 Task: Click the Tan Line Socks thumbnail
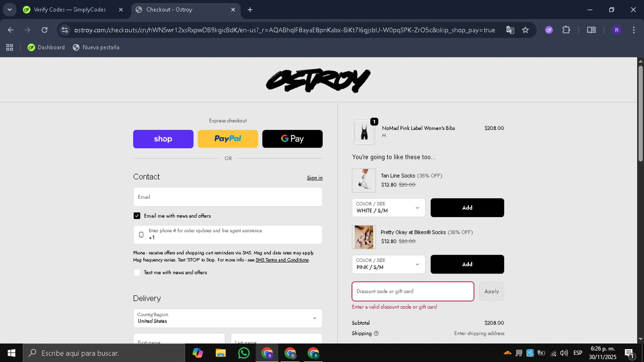[x=364, y=180]
